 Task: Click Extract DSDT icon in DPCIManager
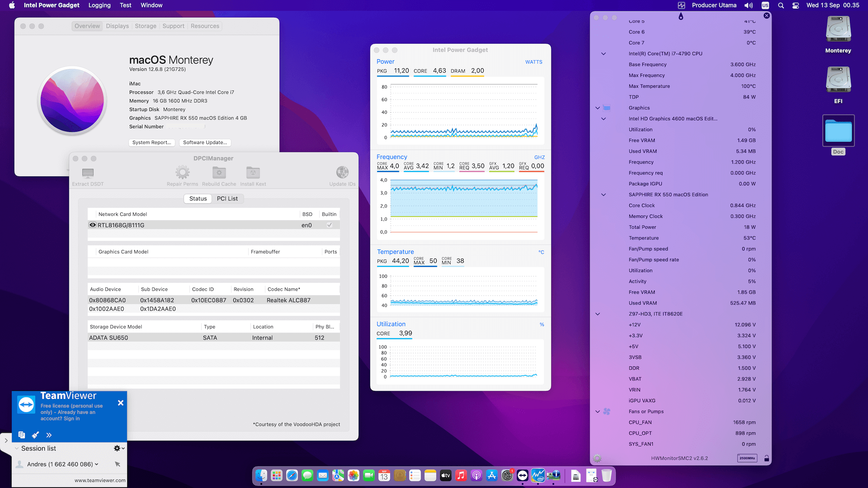tap(88, 173)
